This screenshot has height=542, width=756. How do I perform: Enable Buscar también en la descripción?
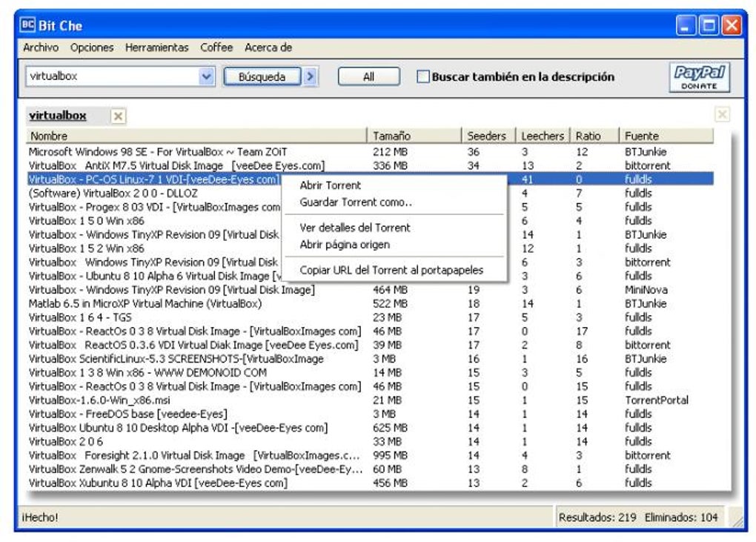pyautogui.click(x=422, y=76)
